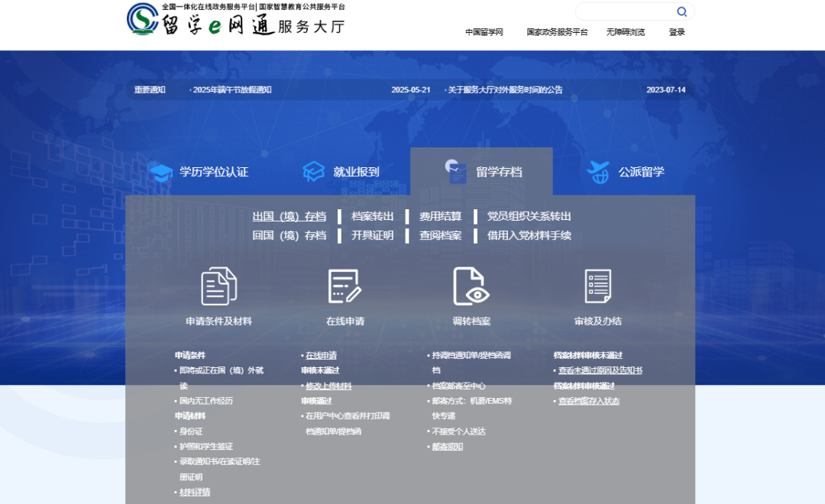
Task: Select the 留学存档 tab
Action: pyautogui.click(x=481, y=172)
